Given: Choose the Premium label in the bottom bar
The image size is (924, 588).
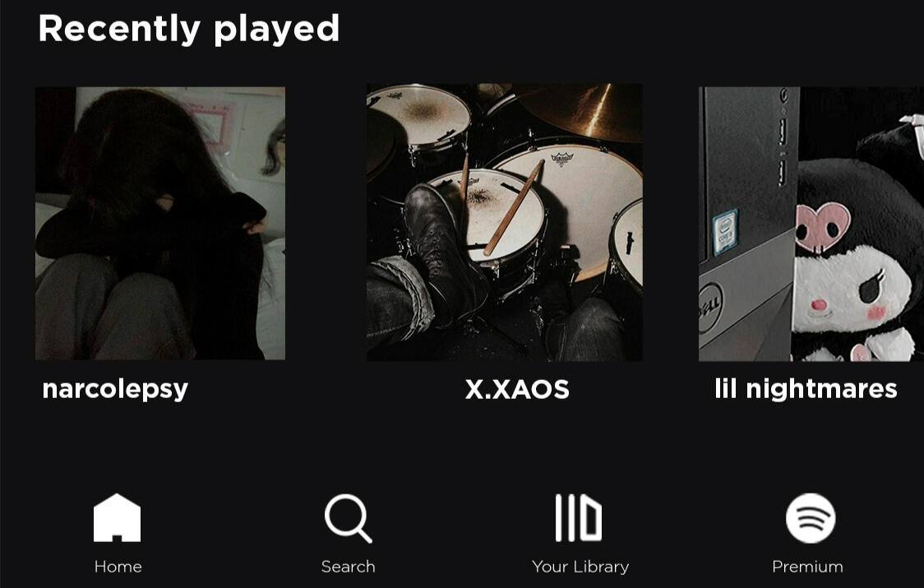Looking at the screenshot, I should [807, 567].
